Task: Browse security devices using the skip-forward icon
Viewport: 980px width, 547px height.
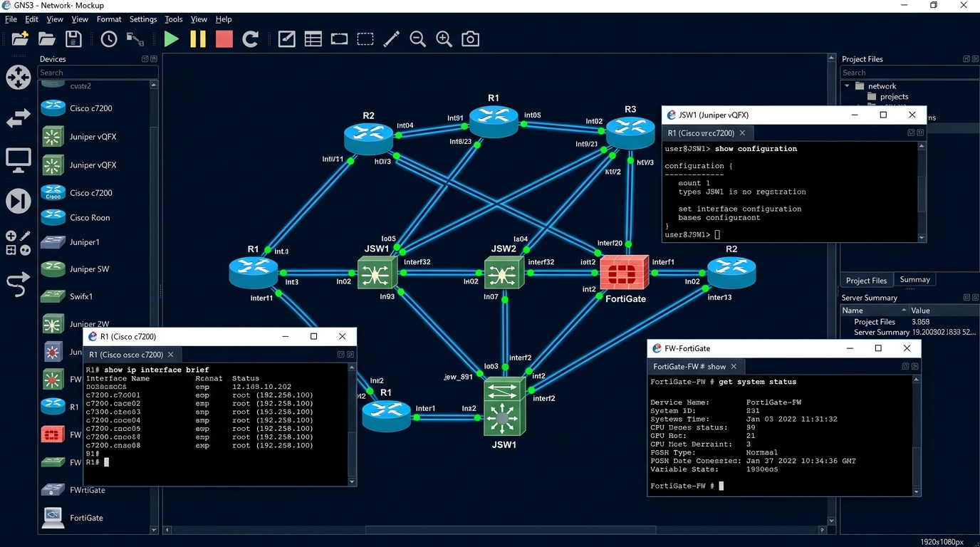Action: click(19, 201)
